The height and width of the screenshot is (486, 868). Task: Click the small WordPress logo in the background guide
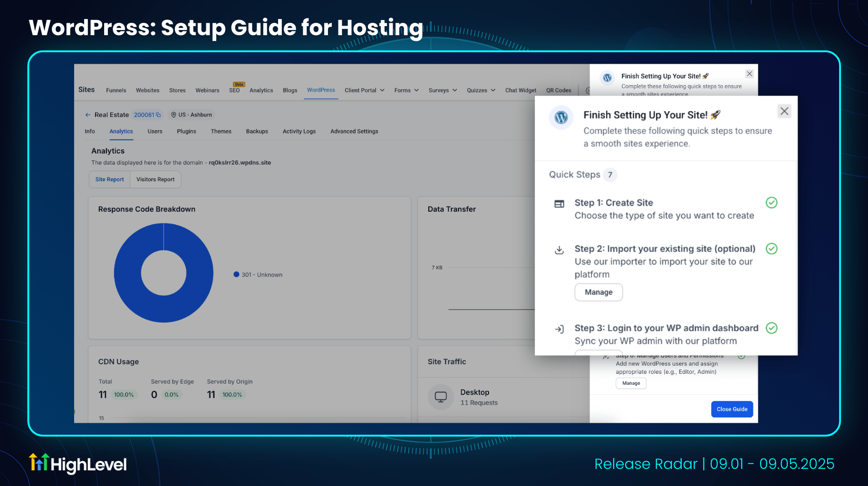pyautogui.click(x=607, y=78)
